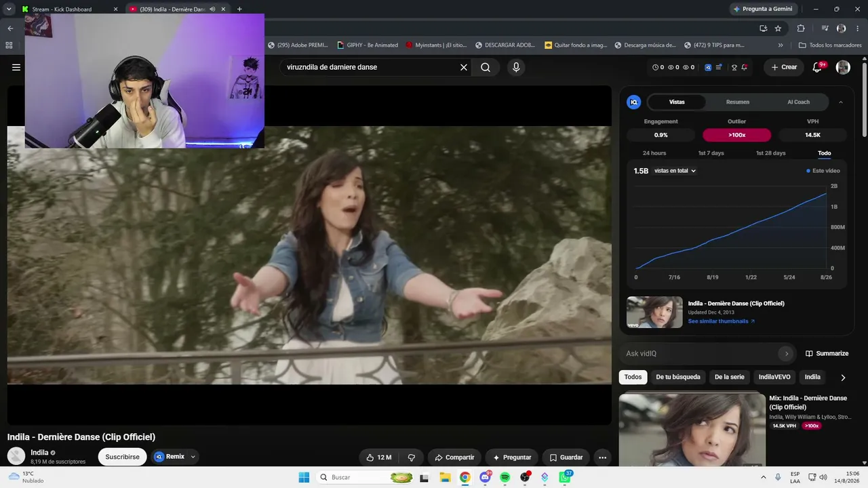This screenshot has width=868, height=488.
Task: Open the YouTube account avatar menu
Action: [843, 67]
